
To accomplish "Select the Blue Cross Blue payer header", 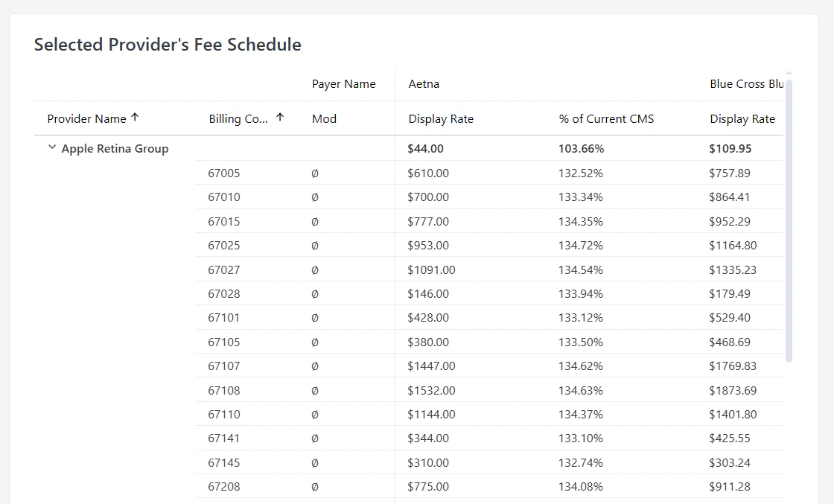I will point(745,83).
